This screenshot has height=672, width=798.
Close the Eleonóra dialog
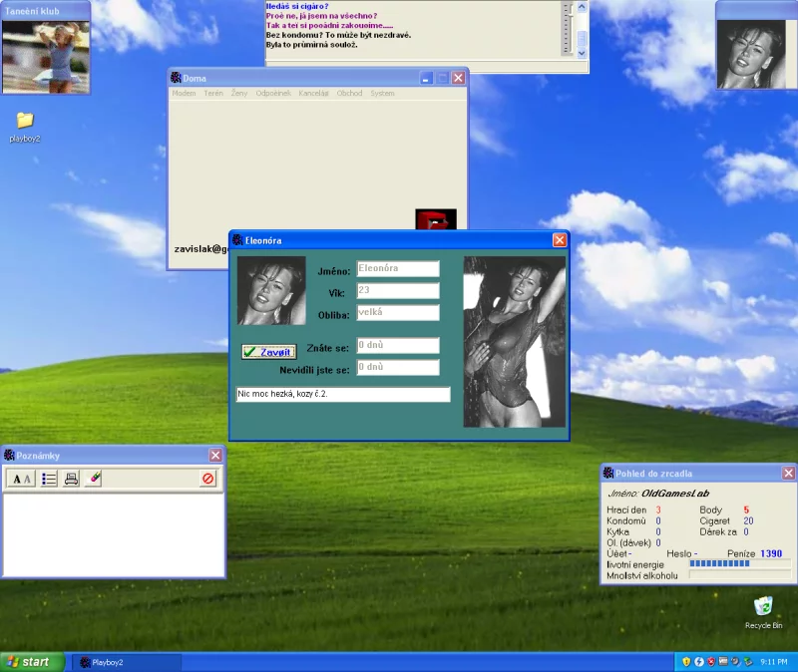tap(560, 240)
